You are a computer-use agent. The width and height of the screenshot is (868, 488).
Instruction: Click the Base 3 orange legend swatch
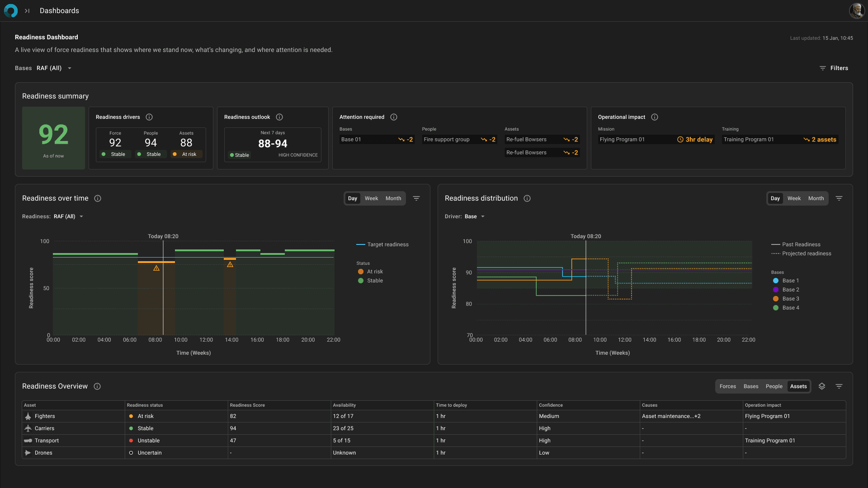776,299
